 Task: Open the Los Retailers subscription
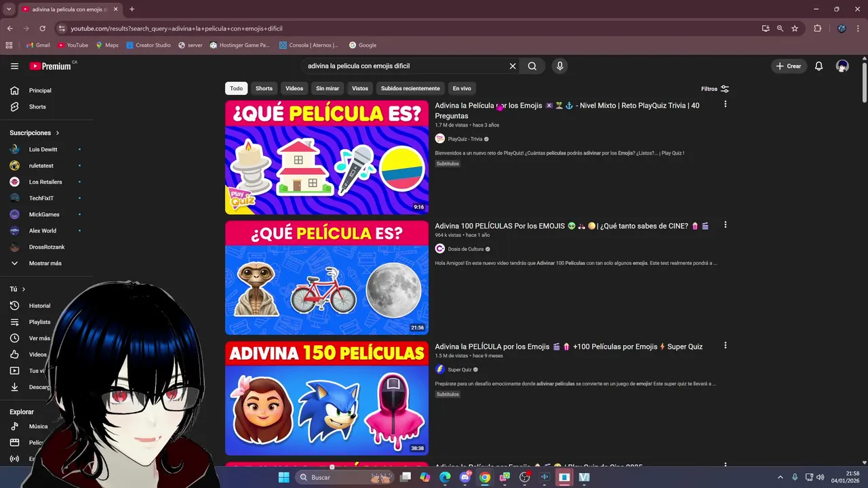(x=45, y=182)
